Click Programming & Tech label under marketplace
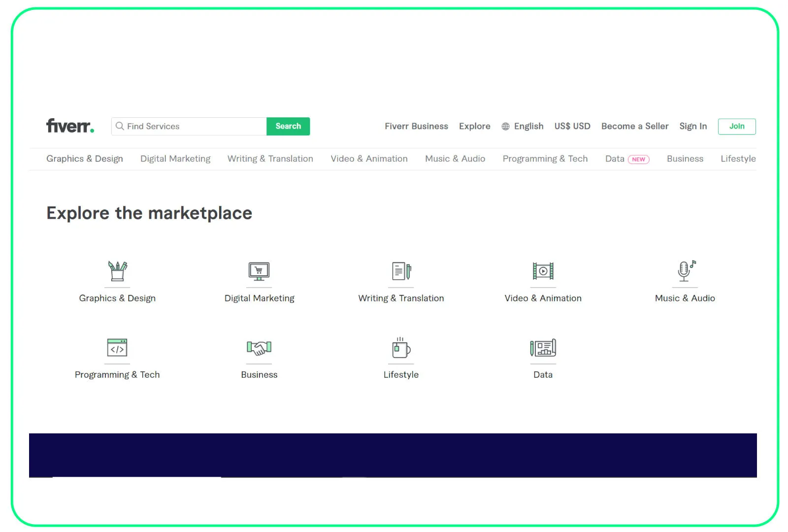This screenshot has height=532, width=788. [117, 374]
